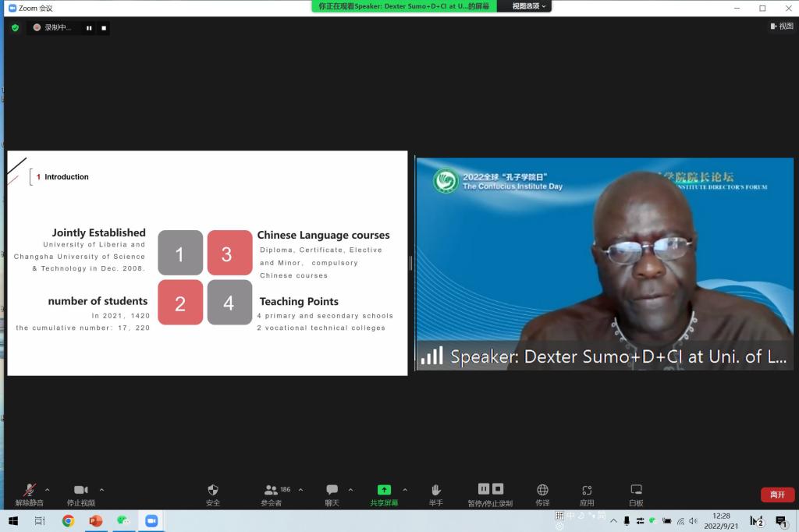This screenshot has height=532, width=799.
Task: Unmute the microphone (解除静音)
Action: coord(30,491)
